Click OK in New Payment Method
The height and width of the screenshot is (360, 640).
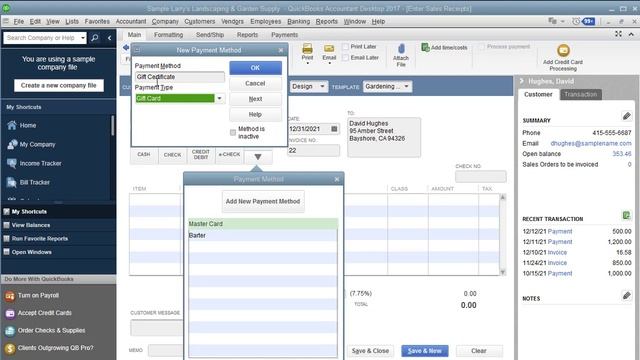point(255,68)
